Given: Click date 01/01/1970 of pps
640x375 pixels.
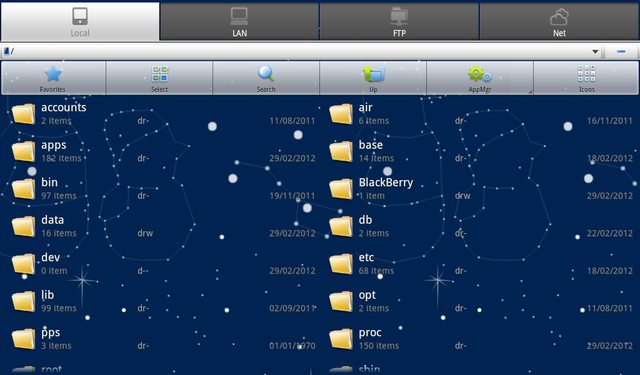Looking at the screenshot, I should pyautogui.click(x=292, y=346).
